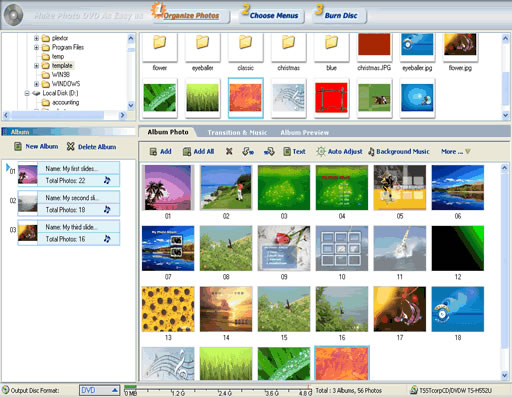Click the disc capacity usage bar
The height and width of the screenshot is (397, 512).
pyautogui.click(x=218, y=390)
